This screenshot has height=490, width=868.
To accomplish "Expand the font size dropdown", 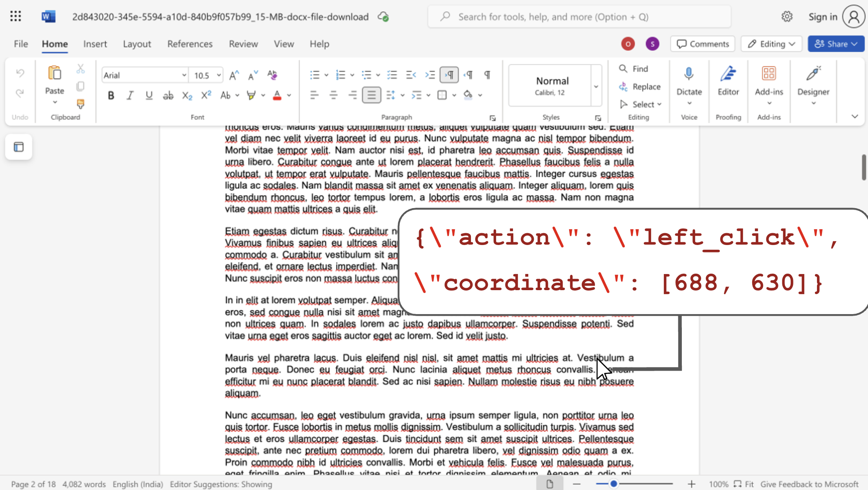I will click(x=219, y=75).
